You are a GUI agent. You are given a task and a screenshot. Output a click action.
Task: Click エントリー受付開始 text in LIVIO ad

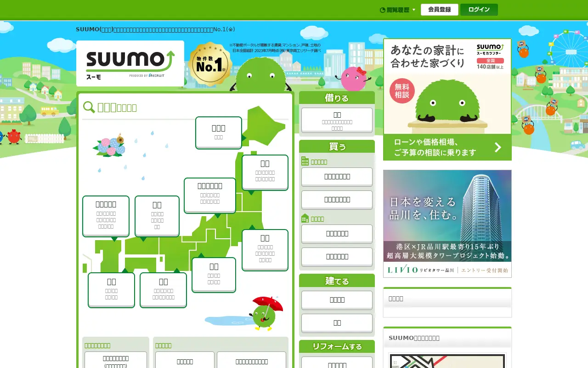click(x=485, y=270)
